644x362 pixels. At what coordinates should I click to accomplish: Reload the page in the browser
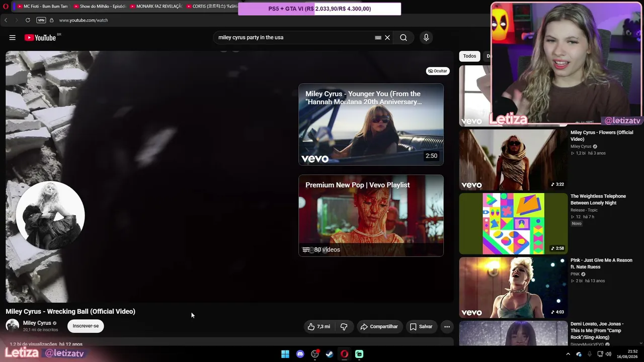[x=28, y=20]
